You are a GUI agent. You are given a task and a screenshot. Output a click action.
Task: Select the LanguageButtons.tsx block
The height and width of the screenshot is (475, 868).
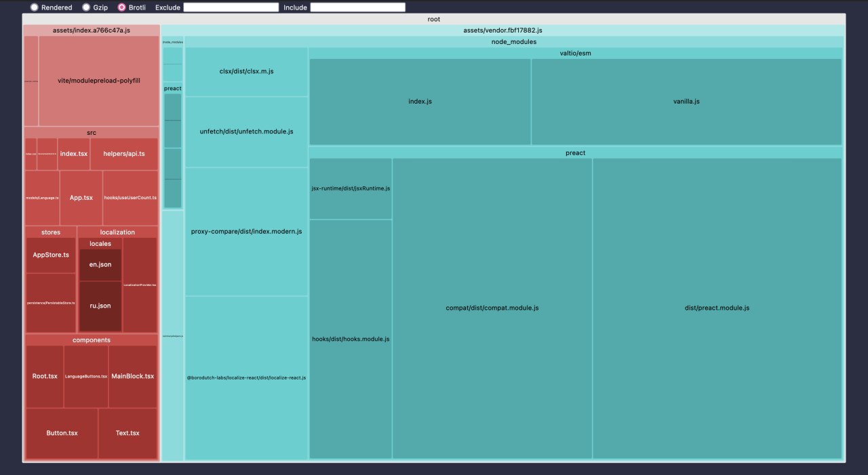(x=86, y=377)
